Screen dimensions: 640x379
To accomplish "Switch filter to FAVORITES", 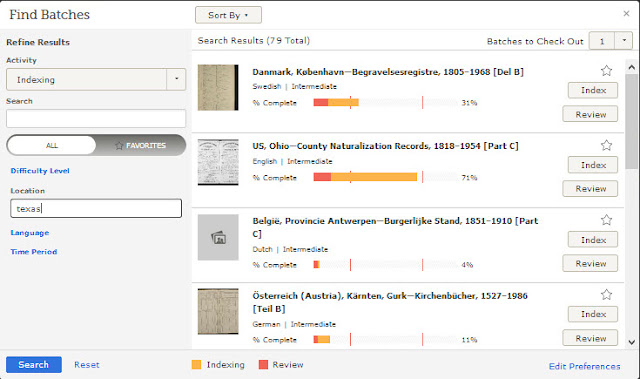I will (141, 145).
